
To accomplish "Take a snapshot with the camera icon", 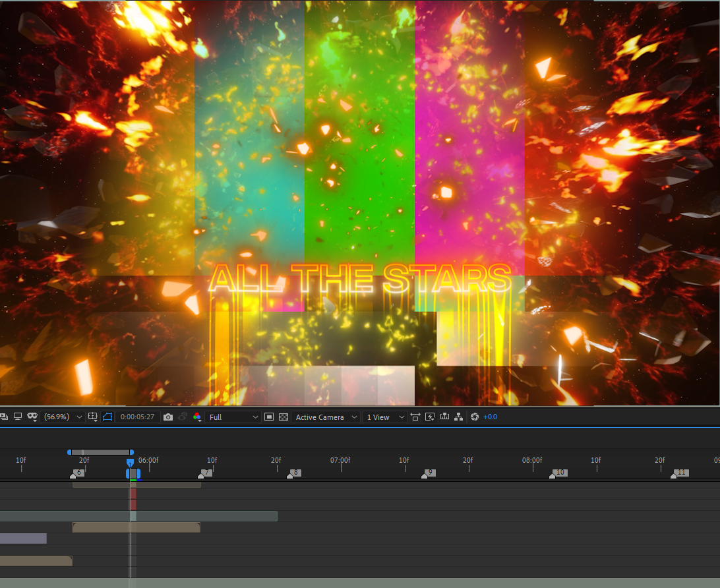I will 168,417.
